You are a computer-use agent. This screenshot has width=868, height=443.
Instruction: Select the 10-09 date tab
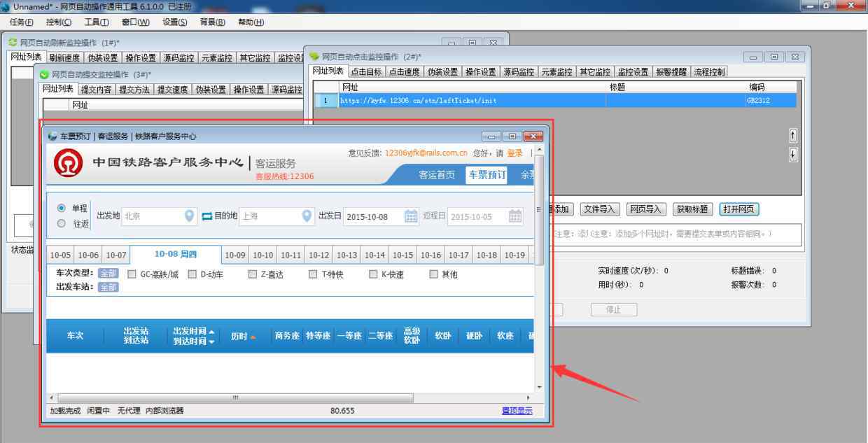click(235, 255)
